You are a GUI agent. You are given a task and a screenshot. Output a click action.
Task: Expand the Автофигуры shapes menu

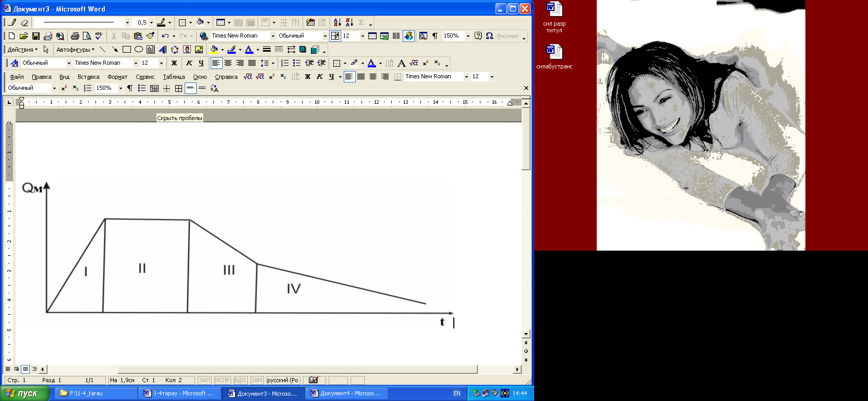click(x=75, y=50)
